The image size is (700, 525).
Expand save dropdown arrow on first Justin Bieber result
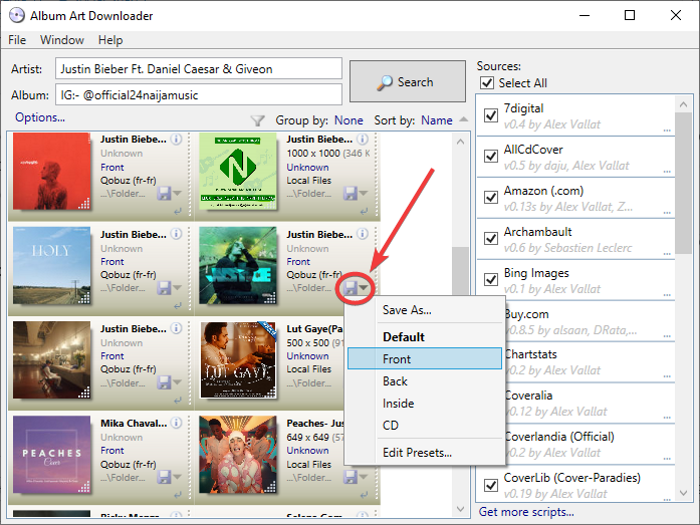pos(177,193)
